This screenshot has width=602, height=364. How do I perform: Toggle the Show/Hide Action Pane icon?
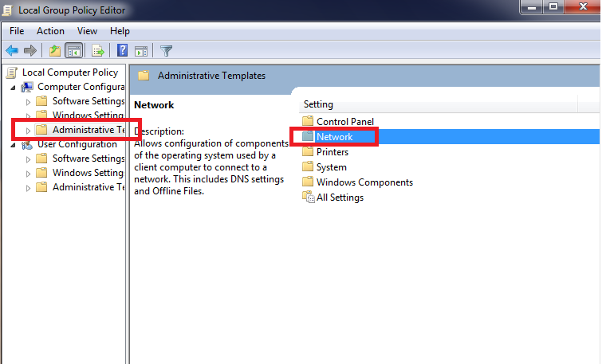click(x=141, y=51)
